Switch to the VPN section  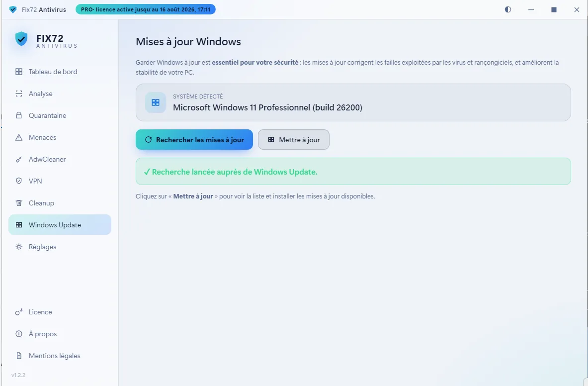pos(60,181)
